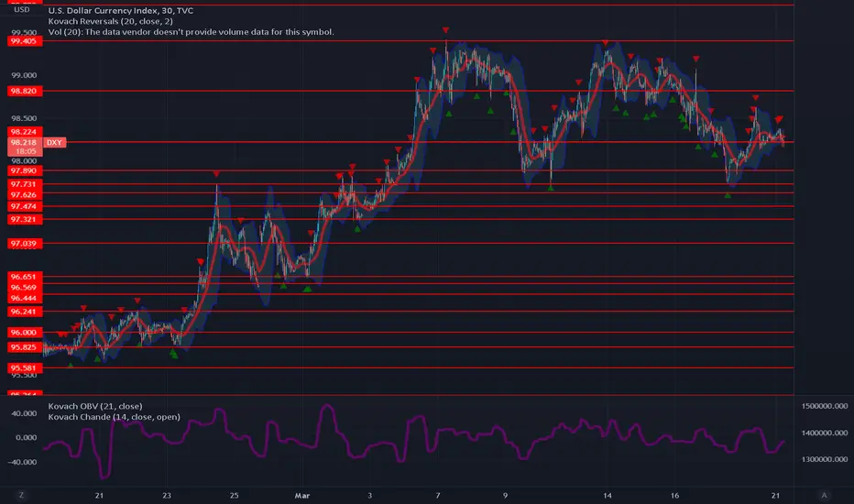854x504 pixels.
Task: Click the 97.321 price level label
Action: tap(24, 219)
